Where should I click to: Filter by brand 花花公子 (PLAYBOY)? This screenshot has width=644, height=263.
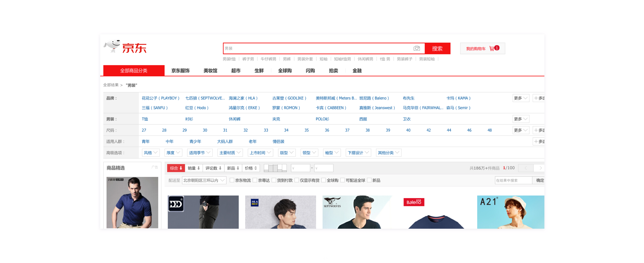[161, 98]
